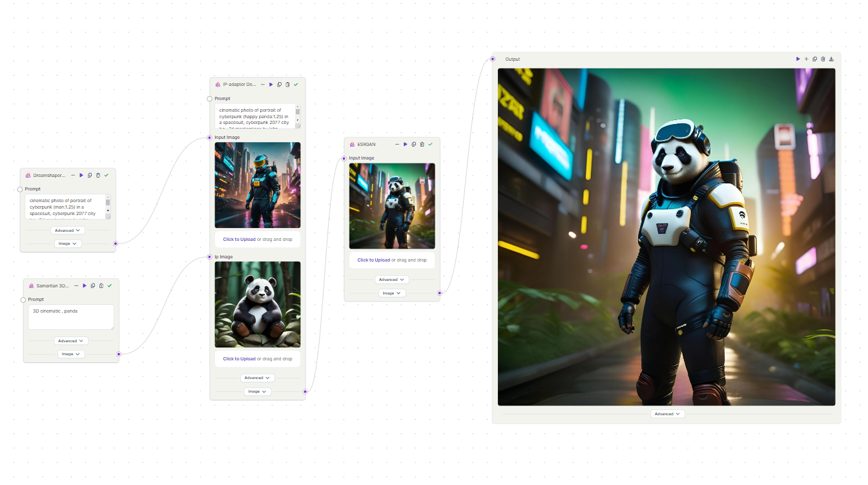This screenshot has height=485, width=868.
Task: Run the ESRGAN node
Action: click(405, 144)
